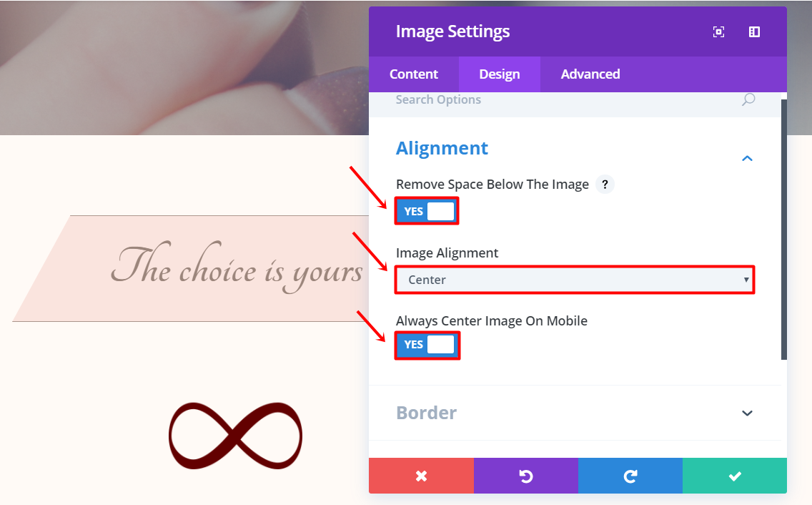The width and height of the screenshot is (812, 505).
Task: Click the expand modal fullscreen icon
Action: [718, 32]
